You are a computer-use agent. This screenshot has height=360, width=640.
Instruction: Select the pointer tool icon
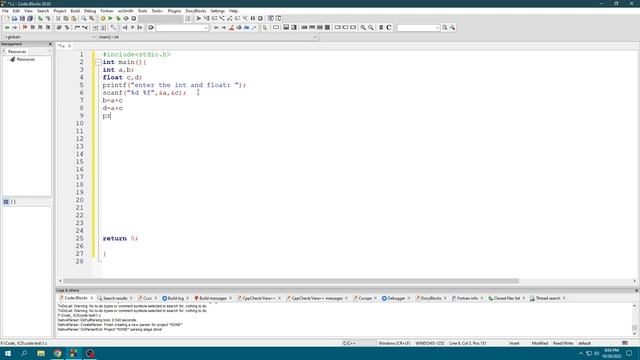(265, 27)
